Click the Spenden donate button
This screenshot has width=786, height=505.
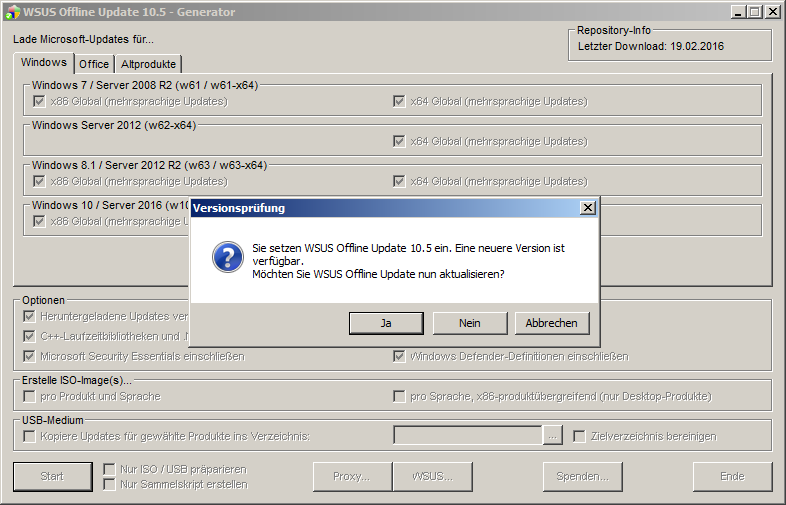click(x=582, y=477)
